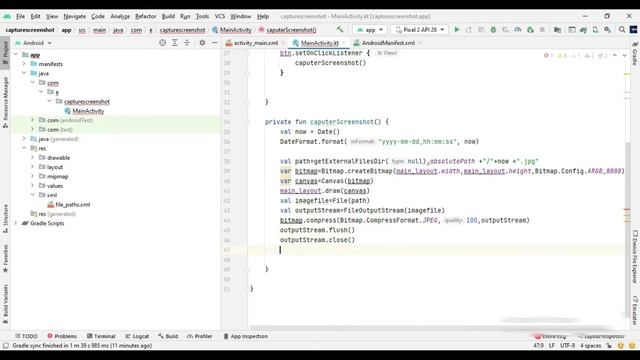Open the AVD Manager device icon

click(x=596, y=30)
